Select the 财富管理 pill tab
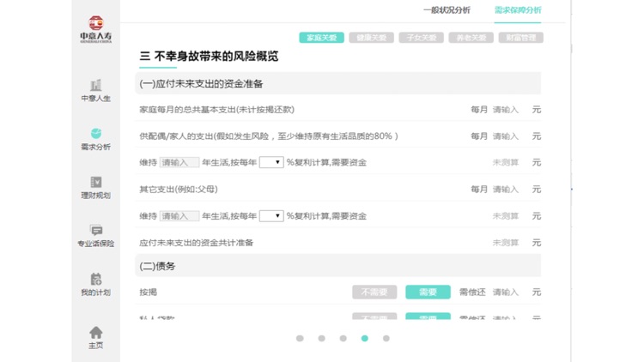This screenshot has height=362, width=644. click(x=521, y=38)
